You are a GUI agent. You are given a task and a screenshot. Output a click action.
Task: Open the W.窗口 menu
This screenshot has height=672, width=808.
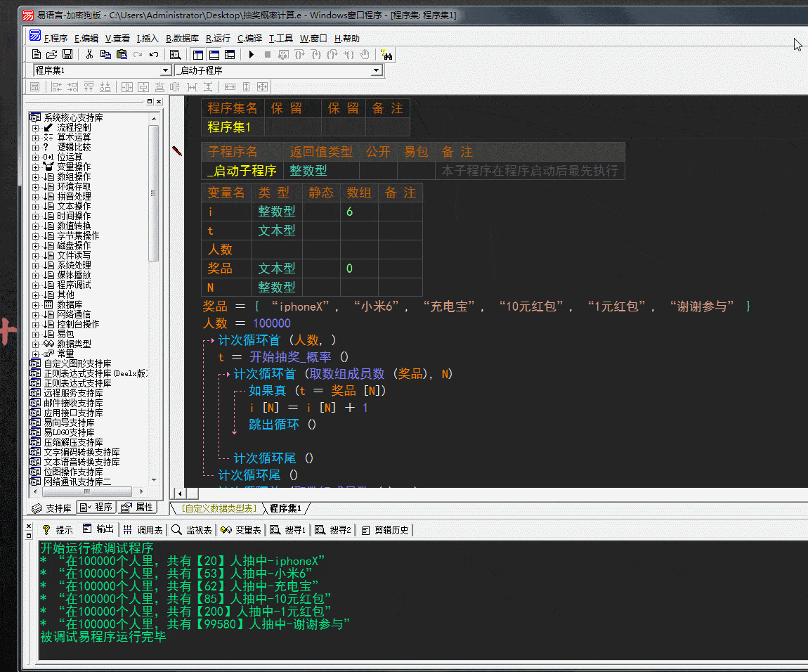pos(313,39)
